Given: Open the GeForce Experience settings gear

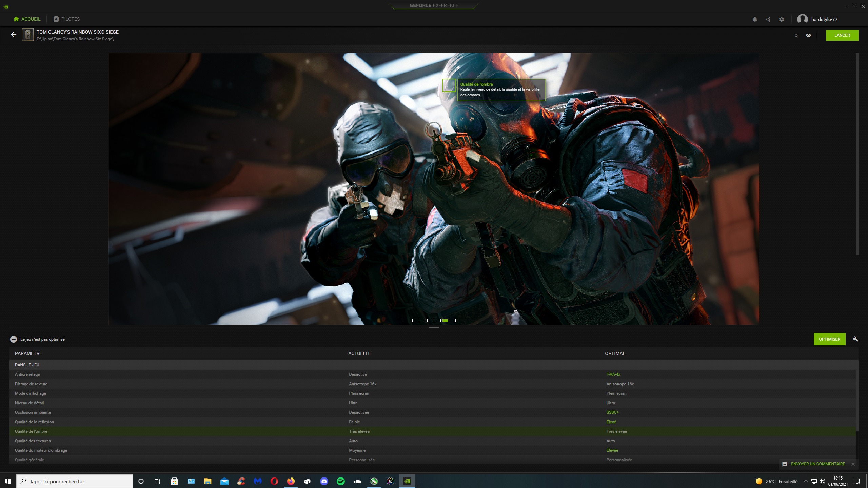Looking at the screenshot, I should pyautogui.click(x=782, y=19).
